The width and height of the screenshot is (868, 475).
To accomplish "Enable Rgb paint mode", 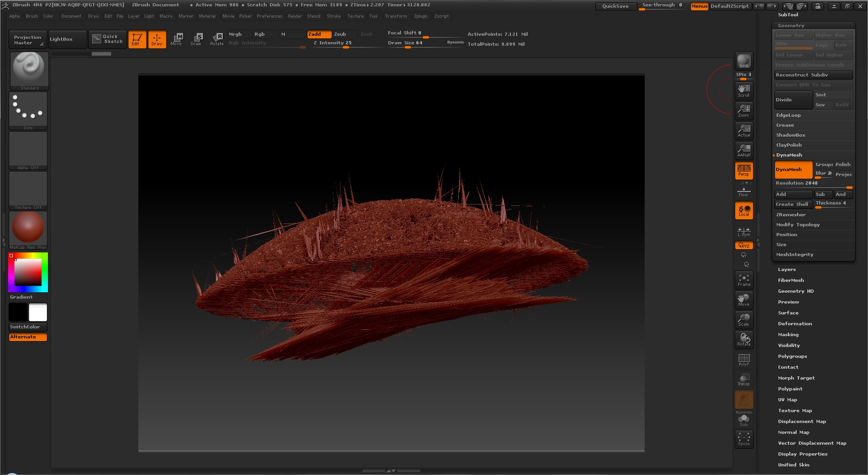I will (264, 34).
